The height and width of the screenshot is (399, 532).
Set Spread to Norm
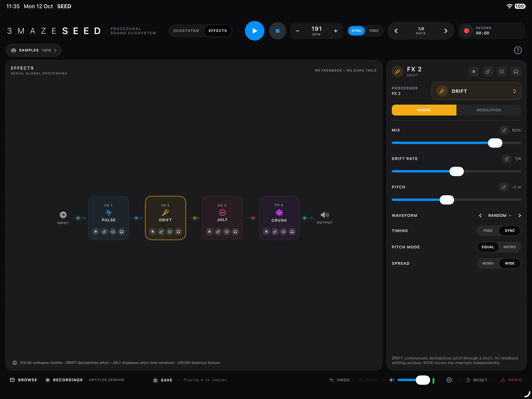pyautogui.click(x=488, y=264)
